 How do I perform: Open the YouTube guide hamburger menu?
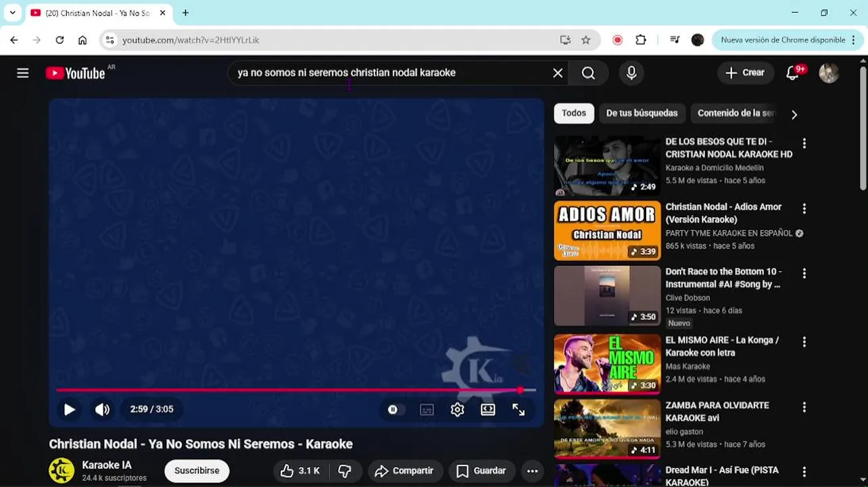23,73
